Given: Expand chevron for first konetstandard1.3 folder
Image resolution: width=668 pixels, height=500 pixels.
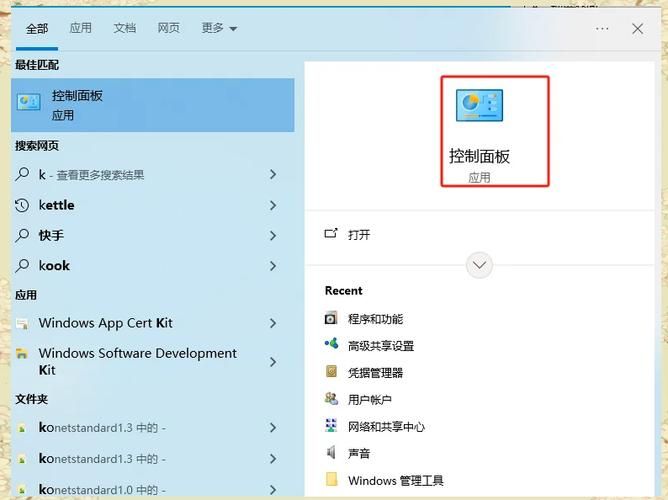Looking at the screenshot, I should (x=273, y=428).
